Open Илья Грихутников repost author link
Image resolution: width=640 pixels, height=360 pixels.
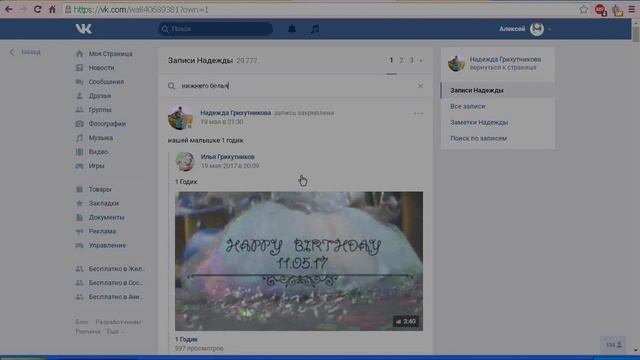(x=227, y=157)
